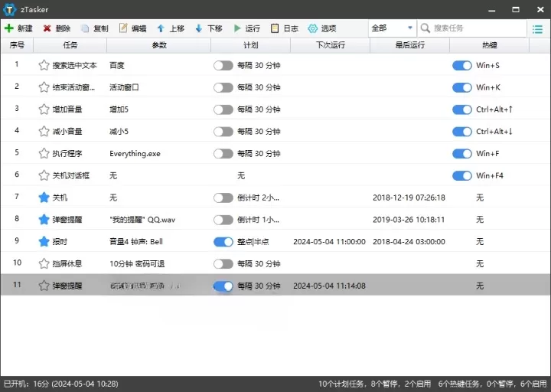Click the 复制 (Copy) toolbar button
Viewport: 551px width, 392px height.
(x=95, y=28)
